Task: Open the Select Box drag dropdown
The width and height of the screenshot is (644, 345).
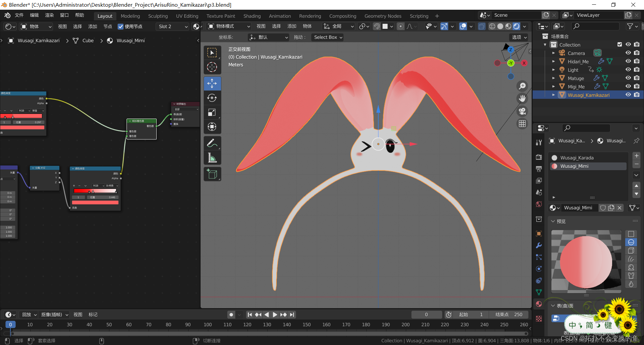Action: click(x=328, y=37)
